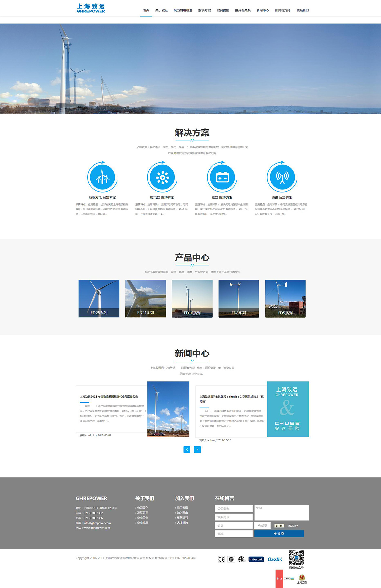Advance to next news slide arrow
The height and width of the screenshot is (588, 381).
point(197,449)
